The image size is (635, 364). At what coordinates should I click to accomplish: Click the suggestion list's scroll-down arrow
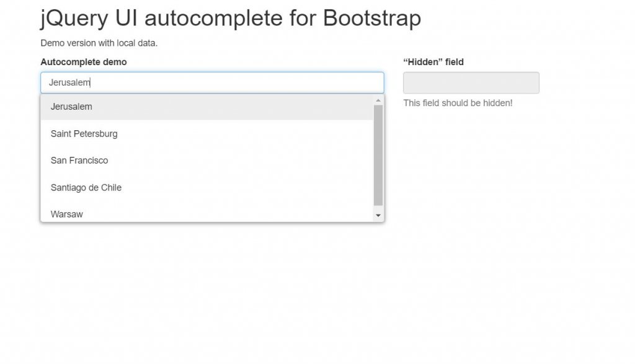[x=379, y=215]
